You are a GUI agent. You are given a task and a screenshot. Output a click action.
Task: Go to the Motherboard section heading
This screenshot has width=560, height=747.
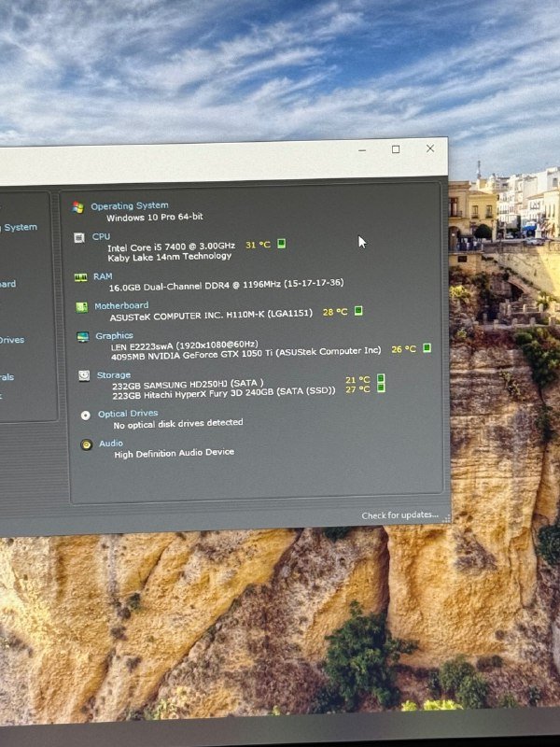click(x=121, y=305)
